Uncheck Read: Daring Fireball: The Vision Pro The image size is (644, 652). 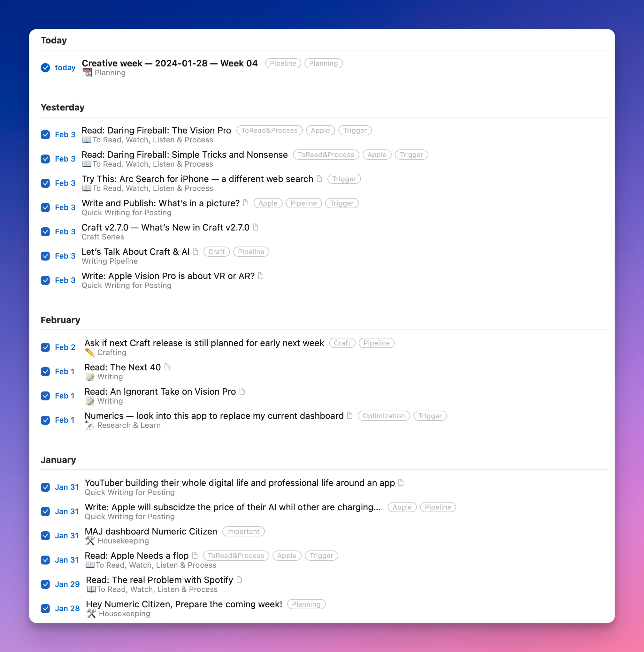click(46, 135)
